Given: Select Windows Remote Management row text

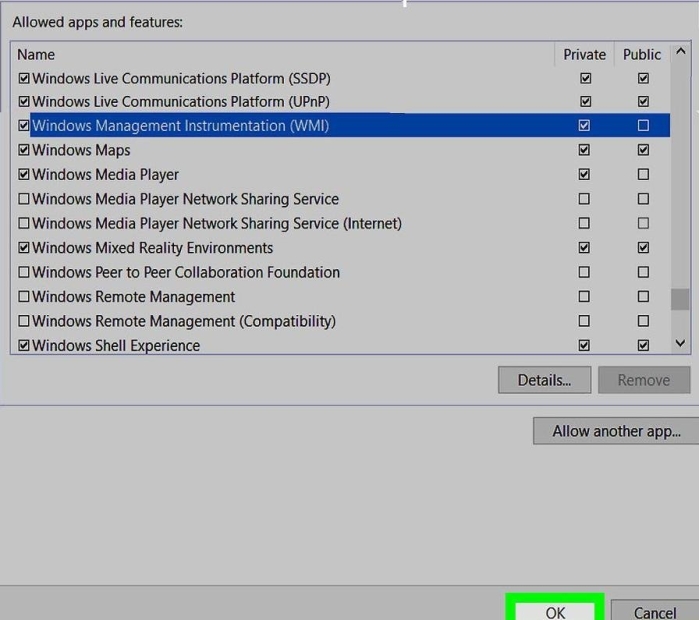Looking at the screenshot, I should click(133, 297).
